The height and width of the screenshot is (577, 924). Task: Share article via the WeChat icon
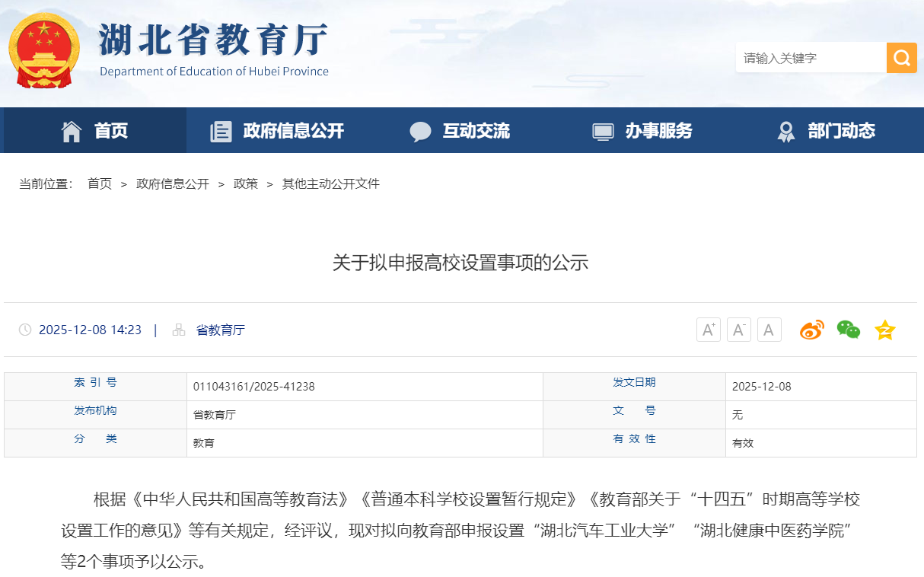[x=848, y=330]
